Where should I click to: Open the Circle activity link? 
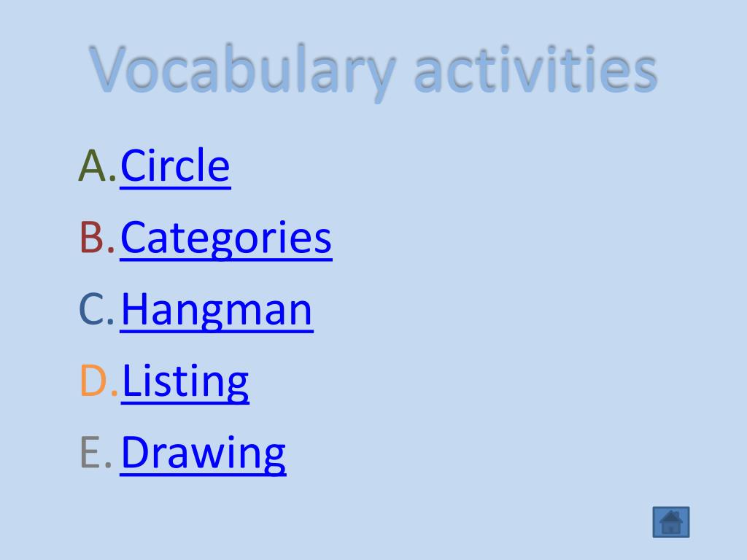click(175, 166)
